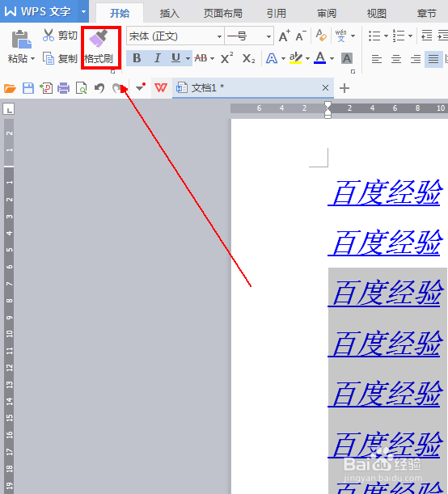The width and height of the screenshot is (448, 494).
Task: Toggle subscript X₂ formatting
Action: pyautogui.click(x=248, y=58)
